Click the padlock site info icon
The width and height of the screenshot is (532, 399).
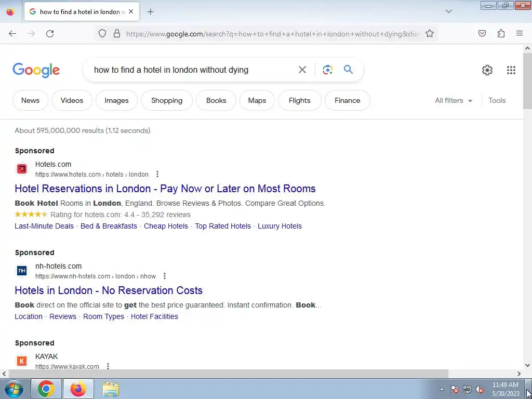pyautogui.click(x=117, y=34)
